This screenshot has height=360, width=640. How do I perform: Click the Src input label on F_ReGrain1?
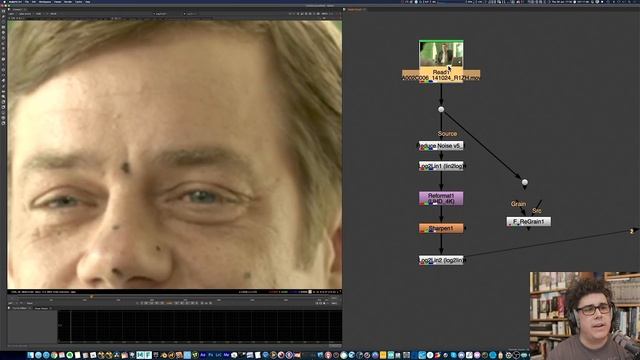click(537, 211)
